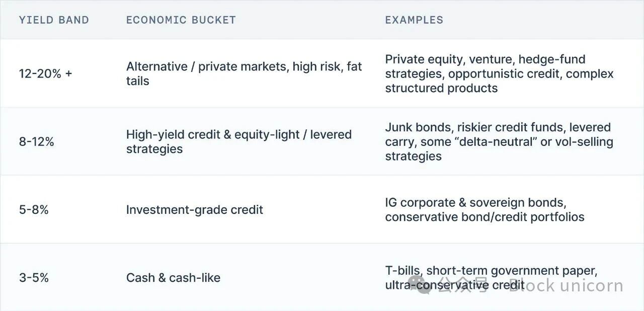Click the IG corporate & sovereign bonds text

tap(475, 203)
